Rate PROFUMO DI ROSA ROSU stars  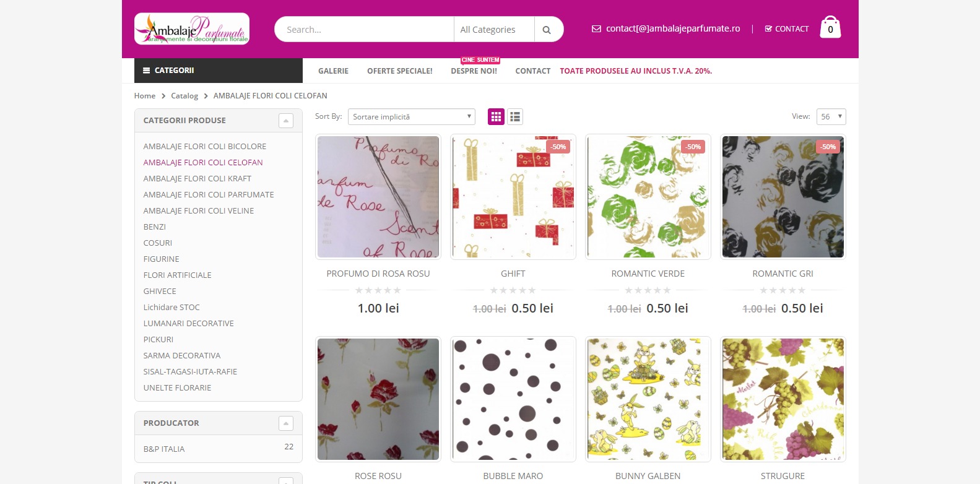point(378,290)
